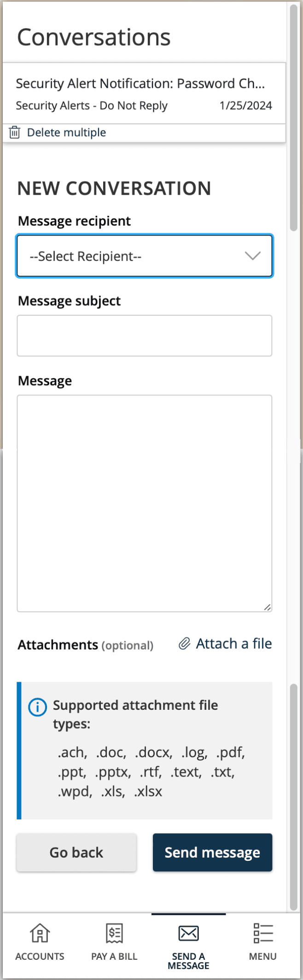Expand the Select Recipient dropdown arrow
The height and width of the screenshot is (980, 303).
pyautogui.click(x=252, y=256)
